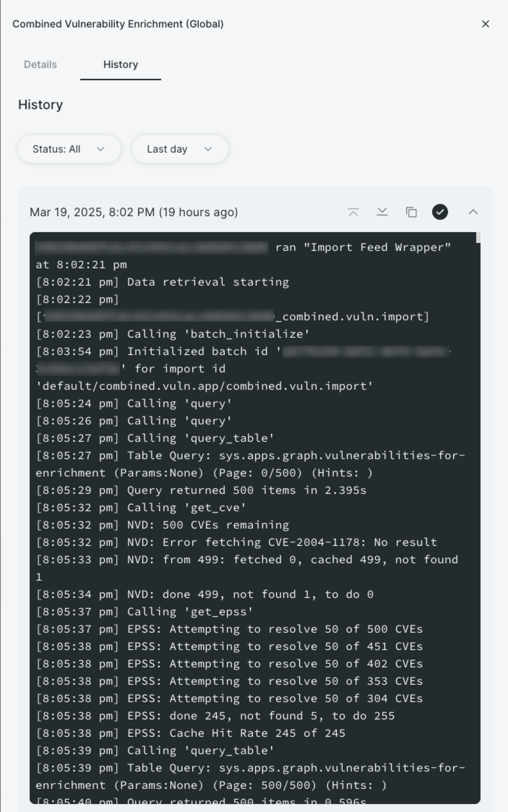Click the log panel scrollbar thumb
Viewport: 508px width, 812px height.
click(x=478, y=238)
